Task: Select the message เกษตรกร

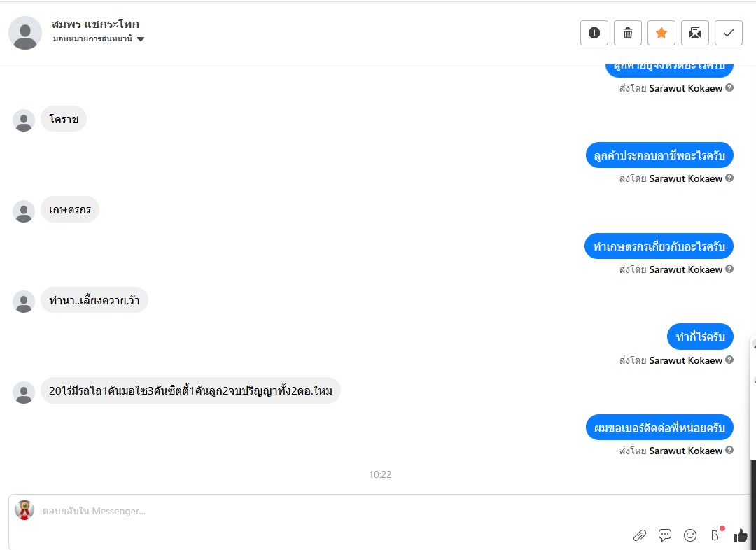Action: point(70,210)
